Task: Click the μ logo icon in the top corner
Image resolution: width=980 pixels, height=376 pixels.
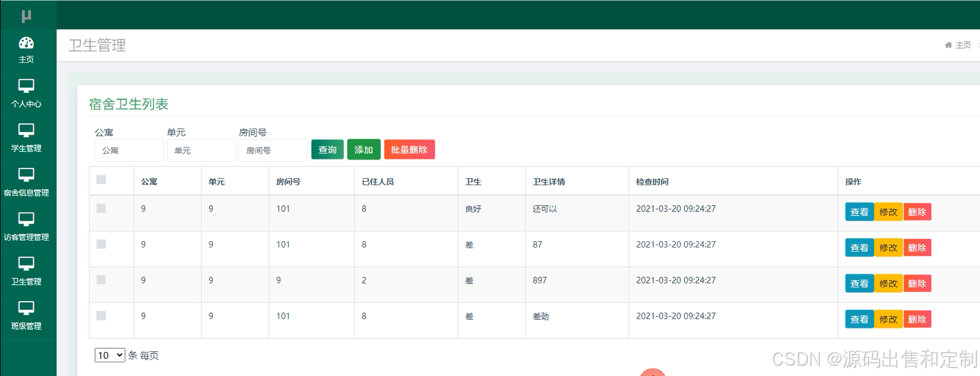Action: tap(26, 16)
